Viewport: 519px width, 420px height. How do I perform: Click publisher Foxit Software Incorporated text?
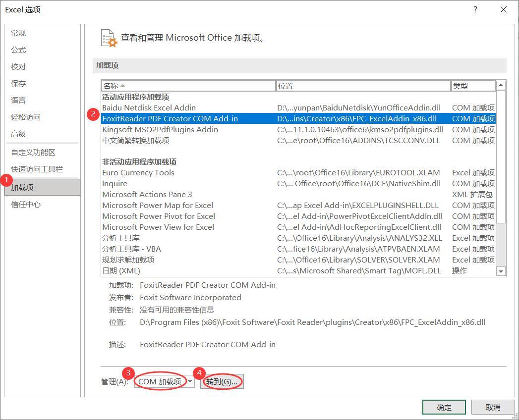(190, 297)
